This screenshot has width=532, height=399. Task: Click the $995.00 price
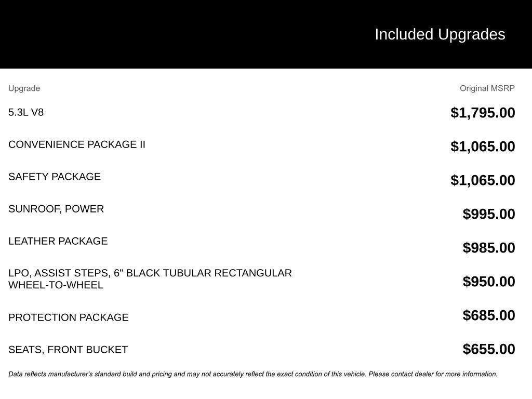tap(489, 214)
